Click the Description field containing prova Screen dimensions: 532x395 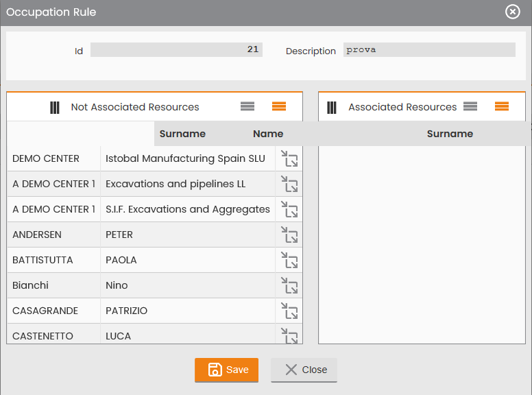429,49
